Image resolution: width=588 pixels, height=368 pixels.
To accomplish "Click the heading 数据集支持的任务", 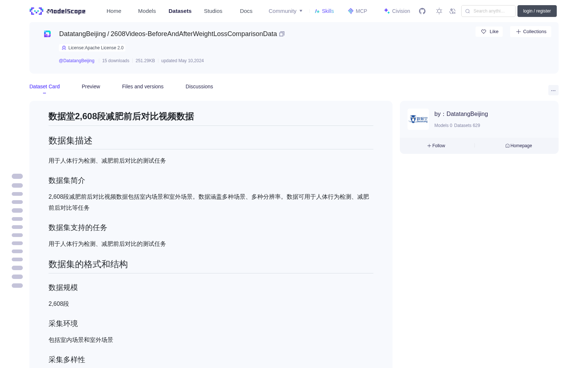I will (x=78, y=228).
